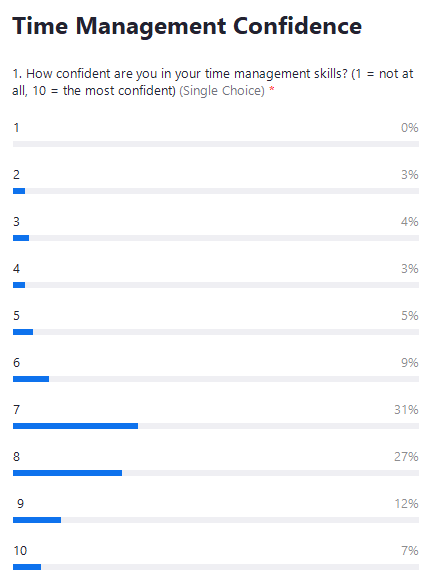
Task: Click the blue bar for rating 4
Action: point(19,285)
